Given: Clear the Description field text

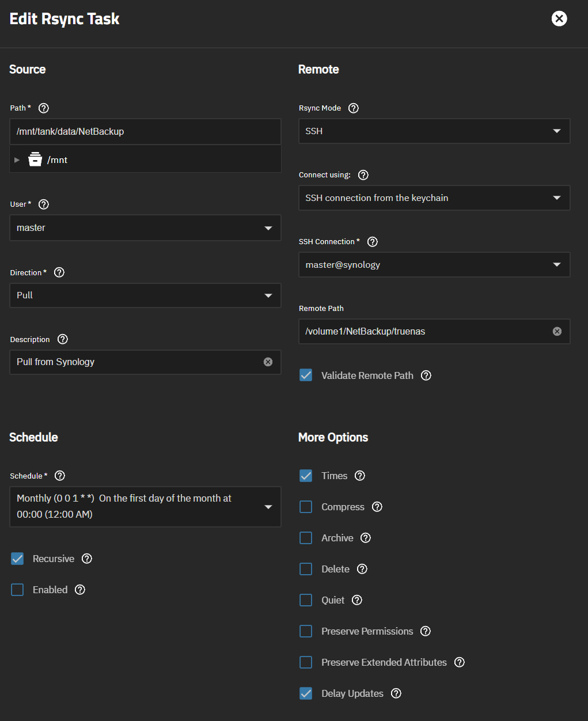Looking at the screenshot, I should (268, 362).
